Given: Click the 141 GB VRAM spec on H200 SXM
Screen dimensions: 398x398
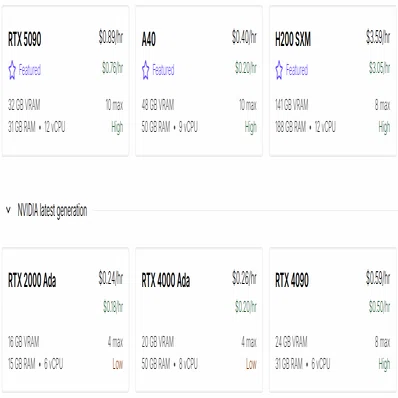Looking at the screenshot, I should click(292, 105).
